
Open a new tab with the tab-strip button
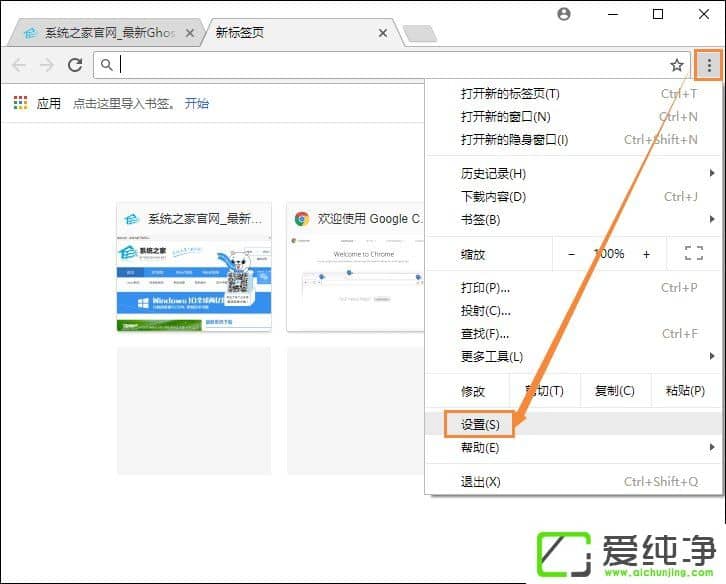pyautogui.click(x=420, y=34)
